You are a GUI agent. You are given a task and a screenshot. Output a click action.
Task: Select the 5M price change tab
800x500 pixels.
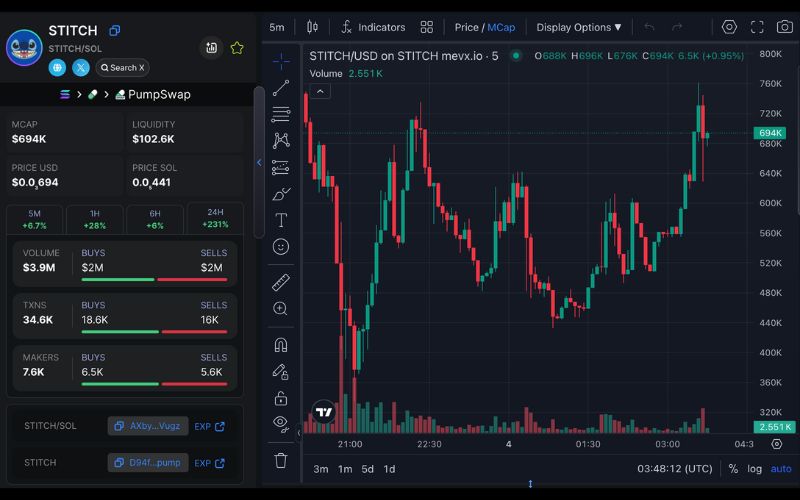(x=34, y=219)
